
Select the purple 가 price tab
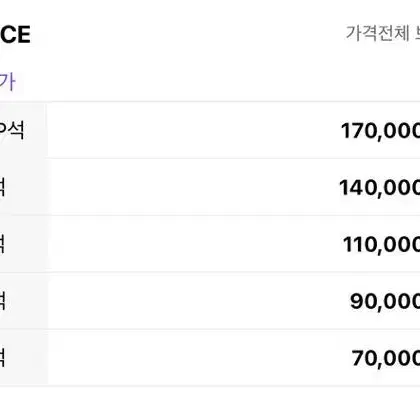[7, 82]
